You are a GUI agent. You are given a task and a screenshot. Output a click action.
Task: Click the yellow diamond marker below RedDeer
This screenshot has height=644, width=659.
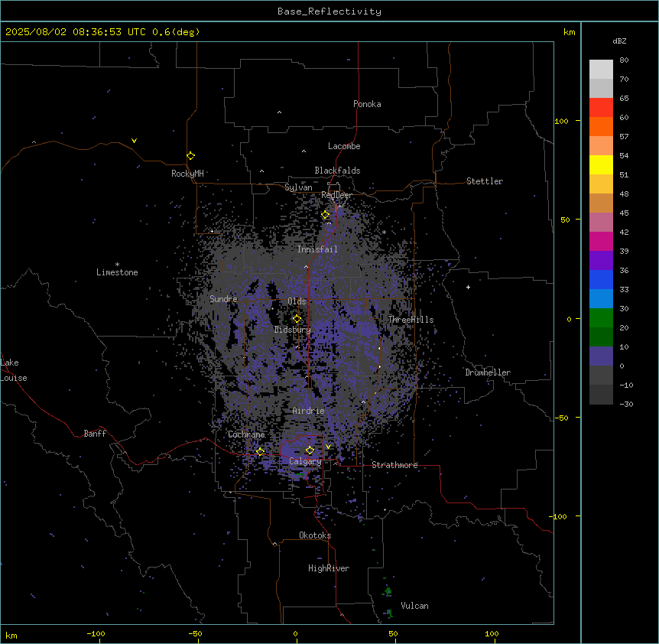coord(326,215)
